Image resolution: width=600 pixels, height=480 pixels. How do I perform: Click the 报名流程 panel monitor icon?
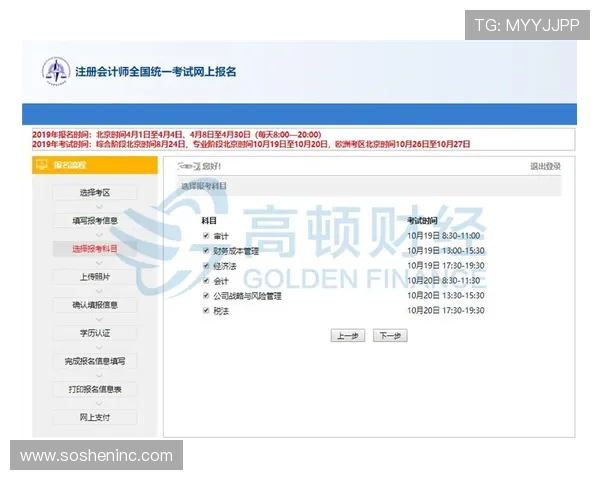41,165
